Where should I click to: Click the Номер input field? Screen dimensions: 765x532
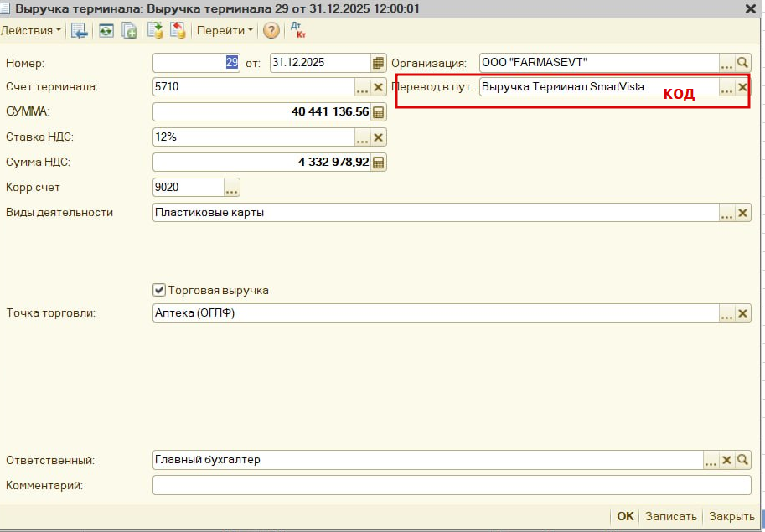tap(196, 63)
